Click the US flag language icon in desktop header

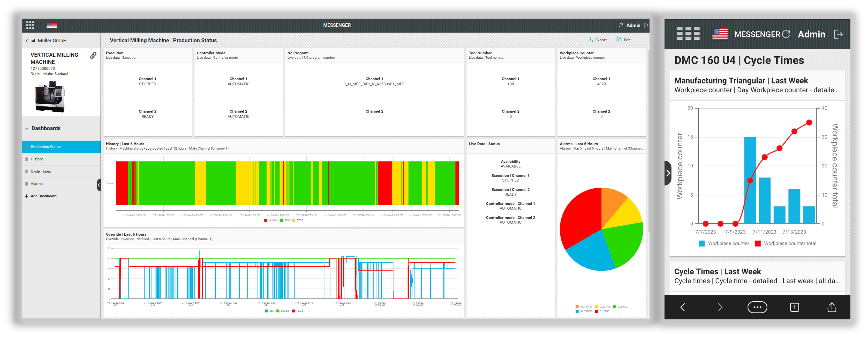(x=51, y=25)
